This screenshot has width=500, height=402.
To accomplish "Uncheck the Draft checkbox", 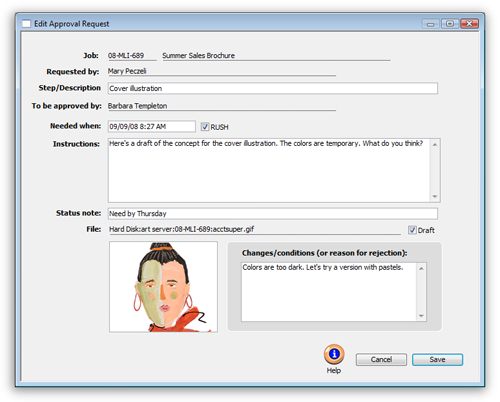I will click(412, 230).
